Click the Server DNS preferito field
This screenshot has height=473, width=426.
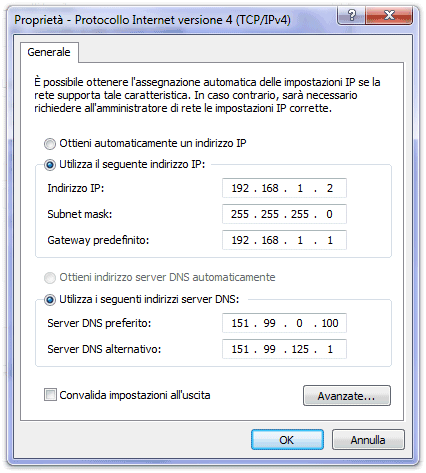pyautogui.click(x=284, y=323)
